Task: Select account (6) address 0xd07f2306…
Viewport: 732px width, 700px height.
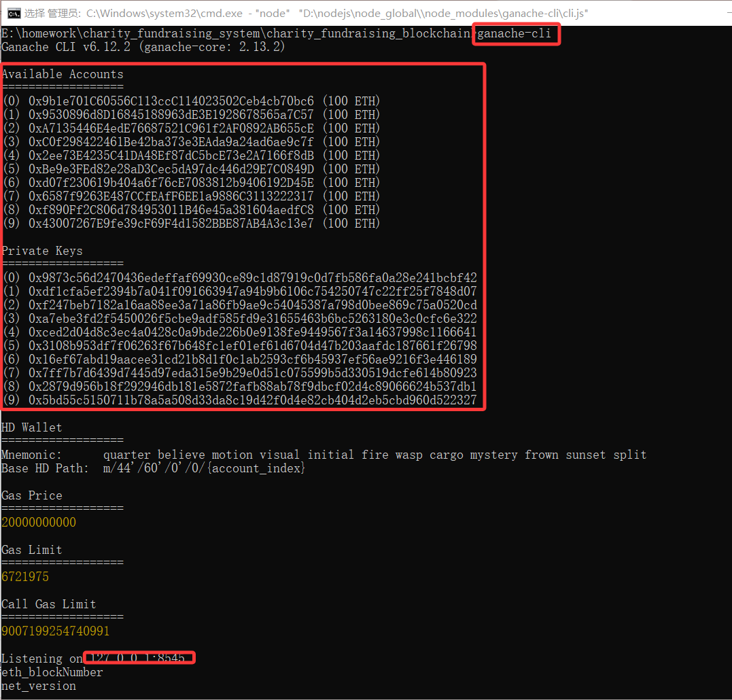Action: click(171, 182)
